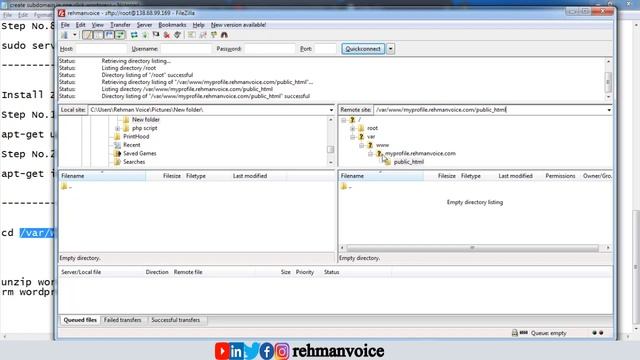Viewport: 640px width, 360px height.
Task: Refresh file and folder lists
Action: click(134, 35)
